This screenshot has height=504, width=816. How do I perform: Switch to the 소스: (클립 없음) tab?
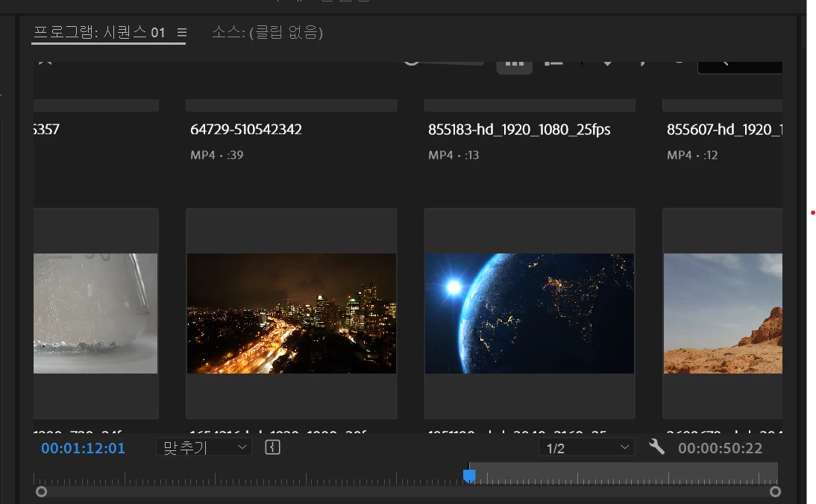(268, 32)
